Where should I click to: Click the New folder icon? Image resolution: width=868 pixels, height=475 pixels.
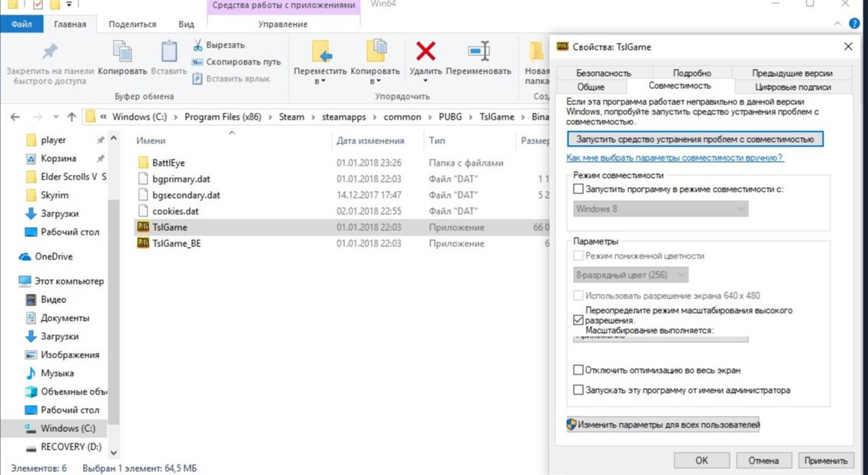[x=536, y=51]
